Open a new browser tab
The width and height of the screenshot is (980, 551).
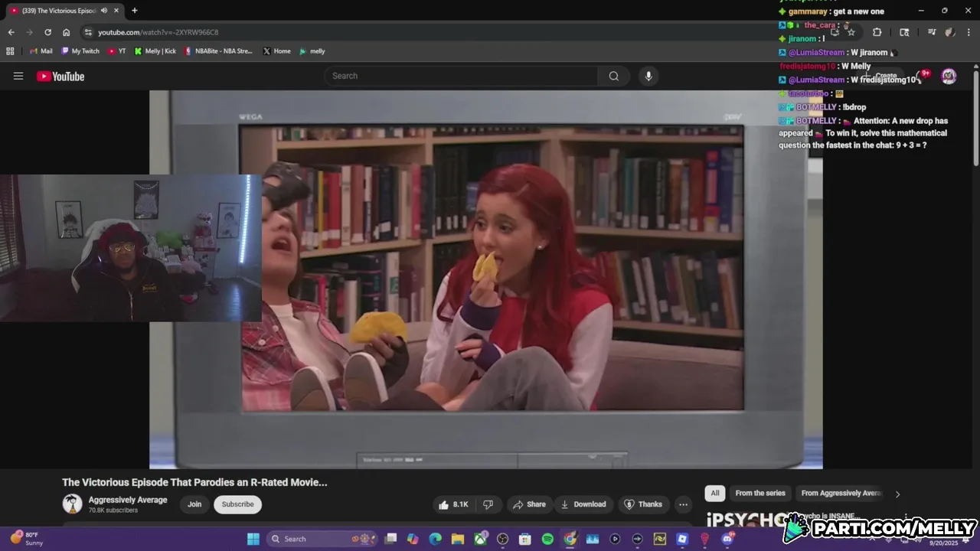click(x=135, y=11)
